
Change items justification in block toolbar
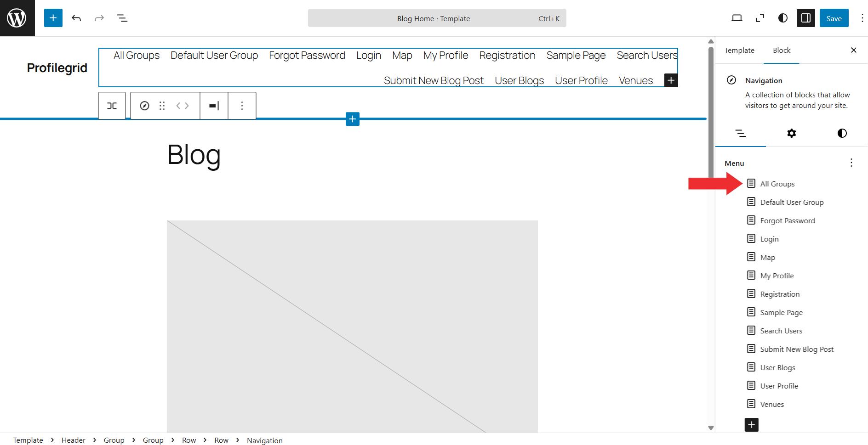[214, 106]
